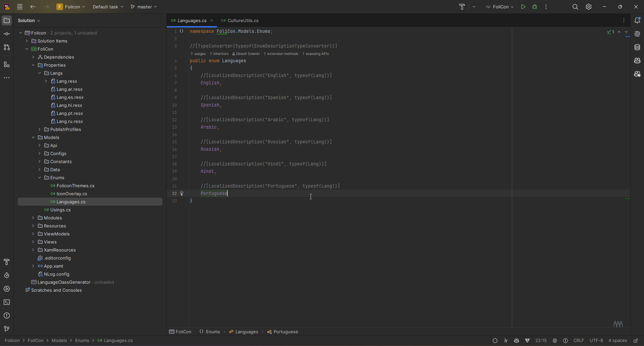Go to line via 22:15 indicator
644x346 pixels.
(541, 341)
